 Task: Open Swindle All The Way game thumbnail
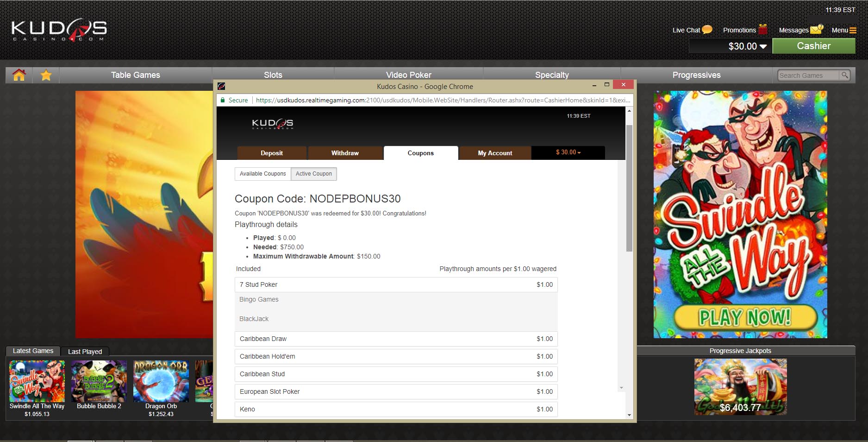(37, 381)
